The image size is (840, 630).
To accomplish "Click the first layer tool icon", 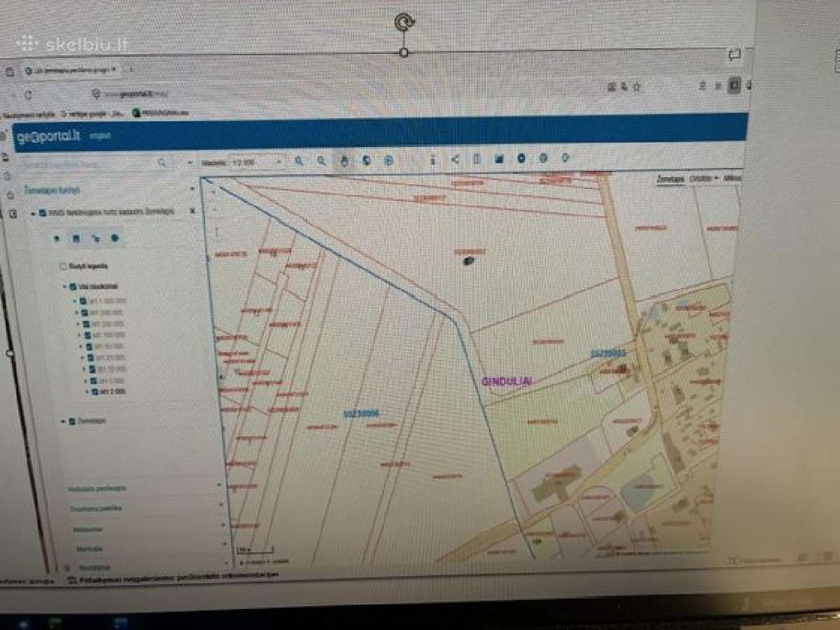I will click(x=57, y=238).
